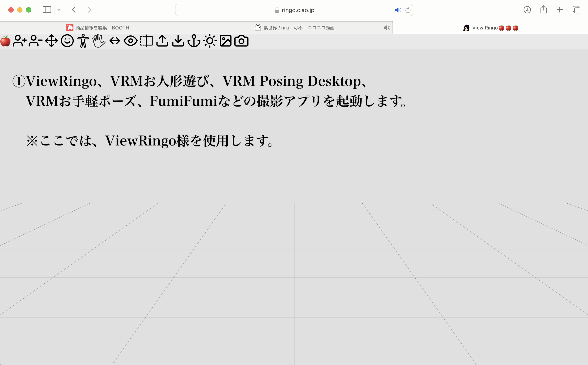Select the move tool with four arrows
The width and height of the screenshot is (588, 365).
click(x=51, y=41)
